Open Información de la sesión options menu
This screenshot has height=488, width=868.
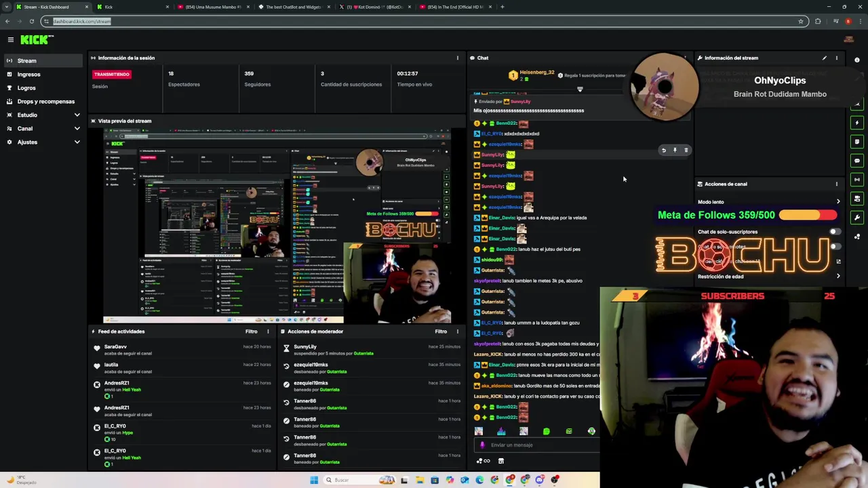click(457, 58)
